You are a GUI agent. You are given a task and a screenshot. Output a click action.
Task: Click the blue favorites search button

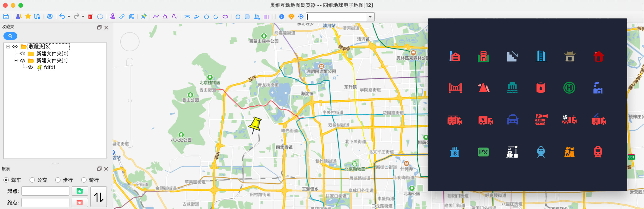10,36
